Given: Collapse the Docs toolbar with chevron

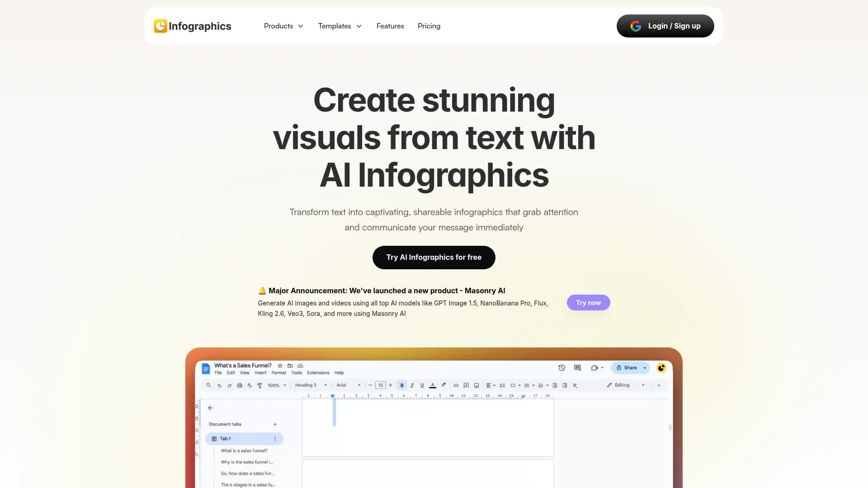Looking at the screenshot, I should click(x=659, y=385).
